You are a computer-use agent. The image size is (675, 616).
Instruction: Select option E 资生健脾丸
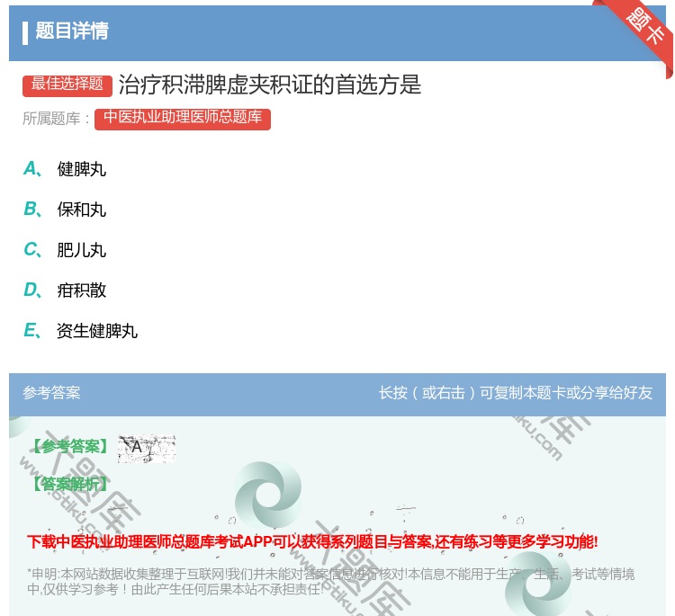80,331
